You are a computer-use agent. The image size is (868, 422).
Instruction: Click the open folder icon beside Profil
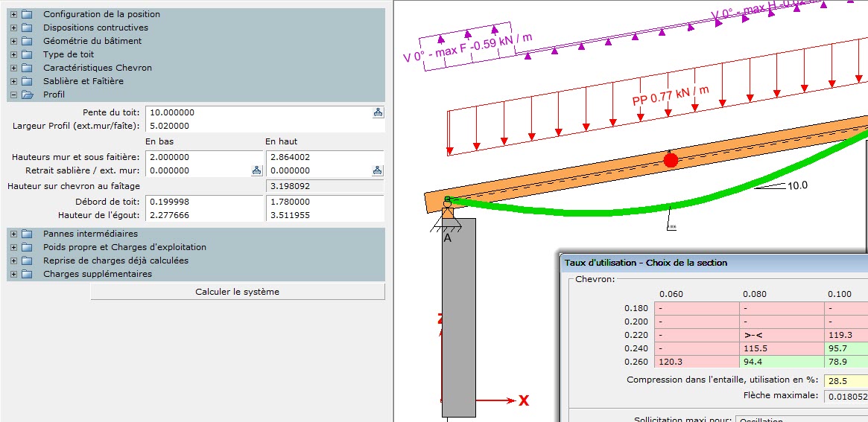click(x=28, y=95)
